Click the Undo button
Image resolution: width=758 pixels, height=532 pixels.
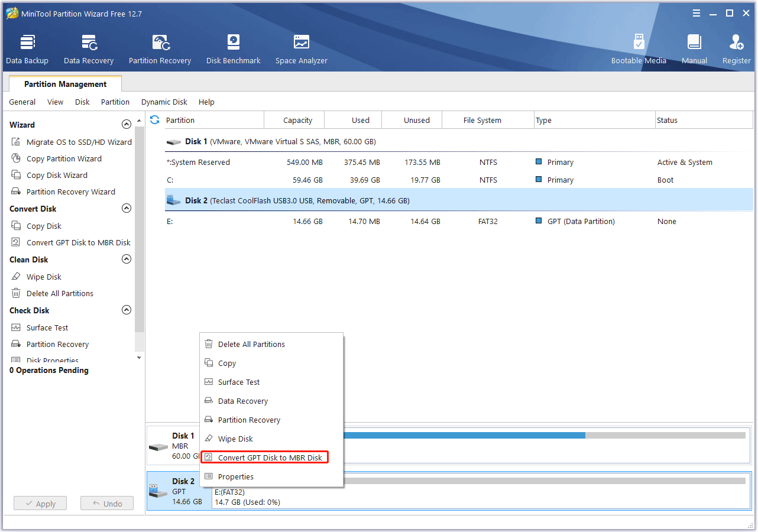tap(107, 504)
